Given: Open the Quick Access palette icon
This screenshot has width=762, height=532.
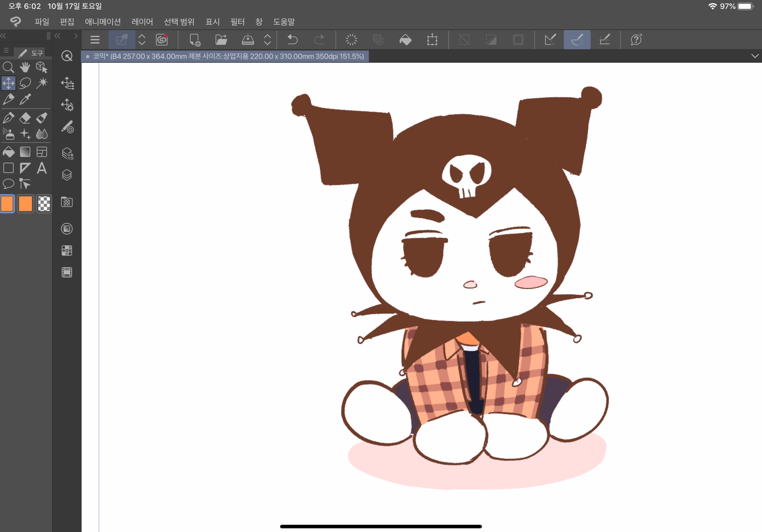Looking at the screenshot, I should click(x=67, y=56).
